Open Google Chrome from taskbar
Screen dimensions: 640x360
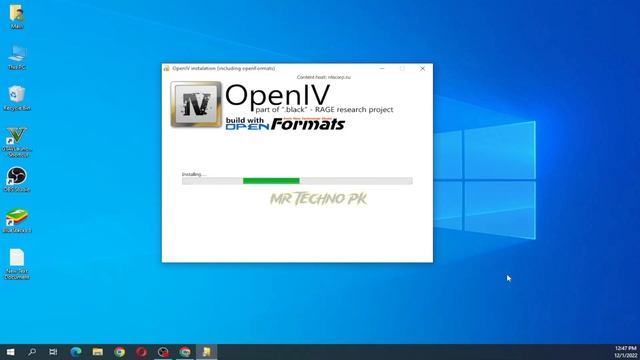pos(120,352)
